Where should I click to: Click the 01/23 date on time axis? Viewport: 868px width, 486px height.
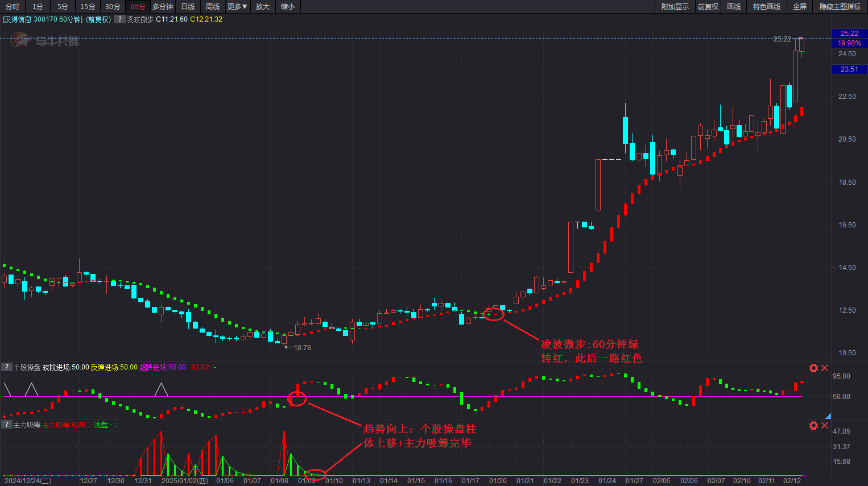[x=580, y=481]
